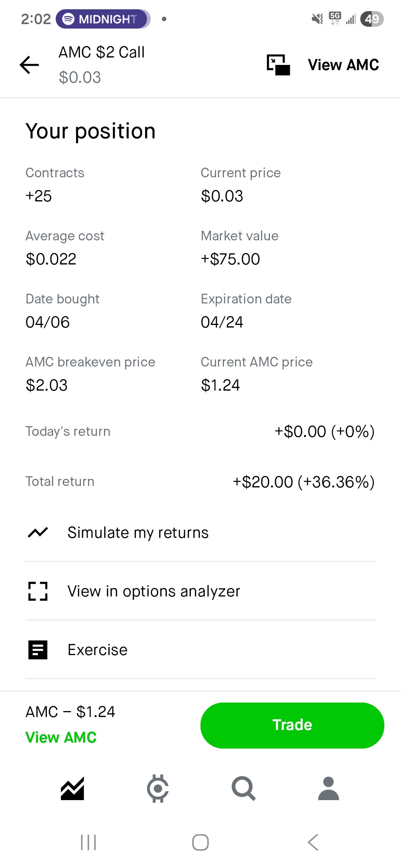
Task: Tap the options analyzer bracket icon
Action: coord(38,591)
